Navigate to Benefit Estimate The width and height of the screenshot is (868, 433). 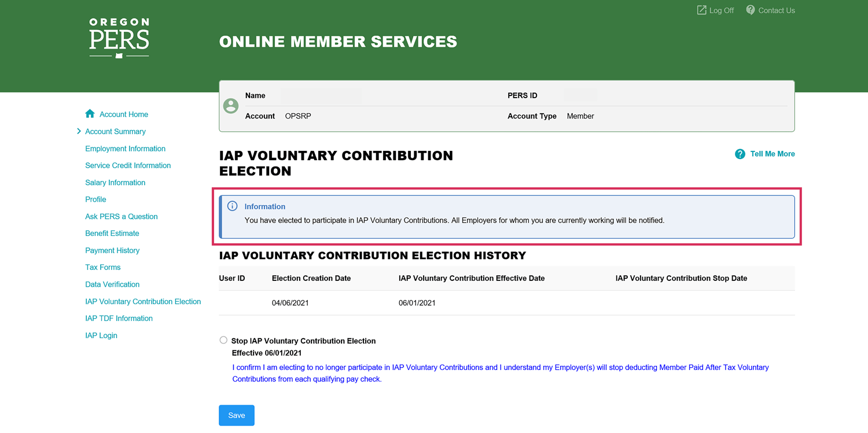tap(112, 234)
